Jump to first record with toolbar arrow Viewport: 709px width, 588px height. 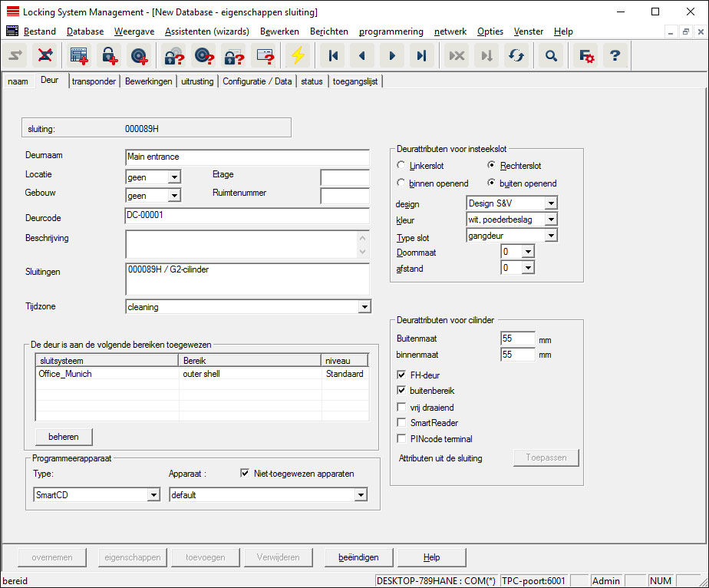tap(333, 56)
